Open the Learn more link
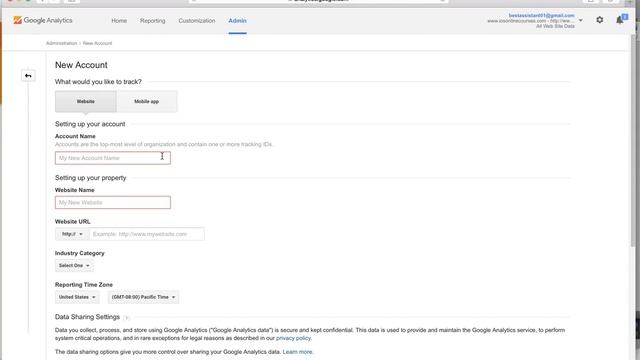Viewport: 640px width, 360px height. point(298,352)
